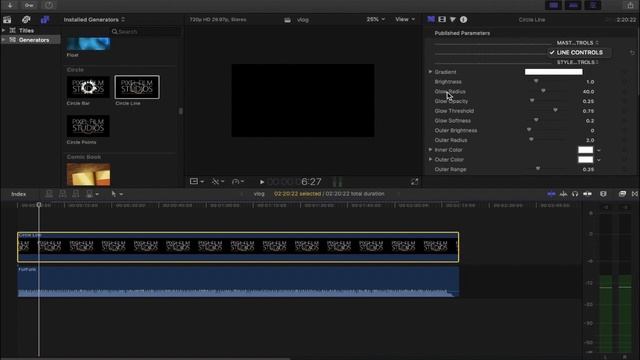Image resolution: width=640 pixels, height=360 pixels.
Task: Select the Generators sidebar row
Action: pyautogui.click(x=30, y=40)
